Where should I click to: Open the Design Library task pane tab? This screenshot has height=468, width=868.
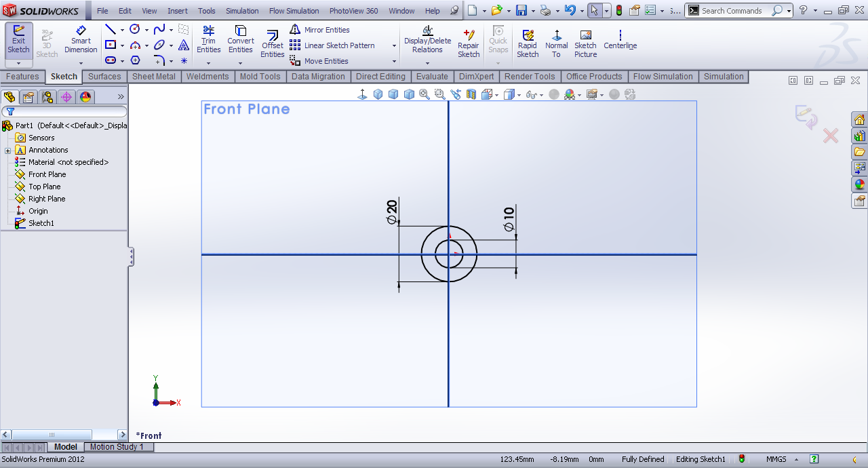(860, 136)
